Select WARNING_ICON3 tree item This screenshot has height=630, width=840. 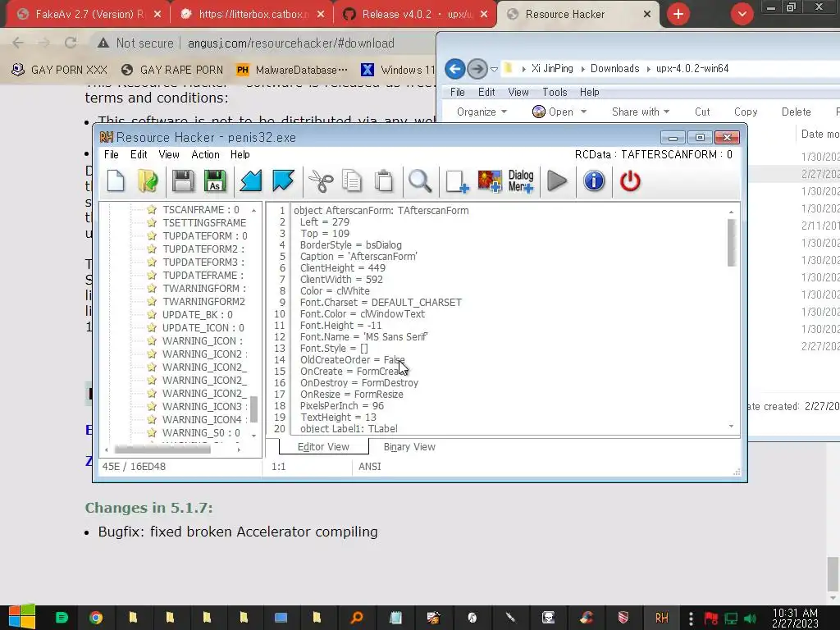pyautogui.click(x=204, y=407)
